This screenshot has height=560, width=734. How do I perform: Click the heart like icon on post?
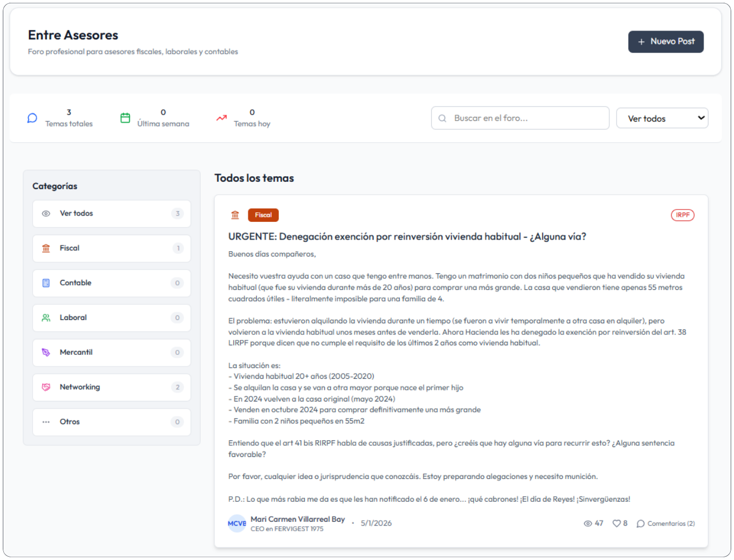616,523
